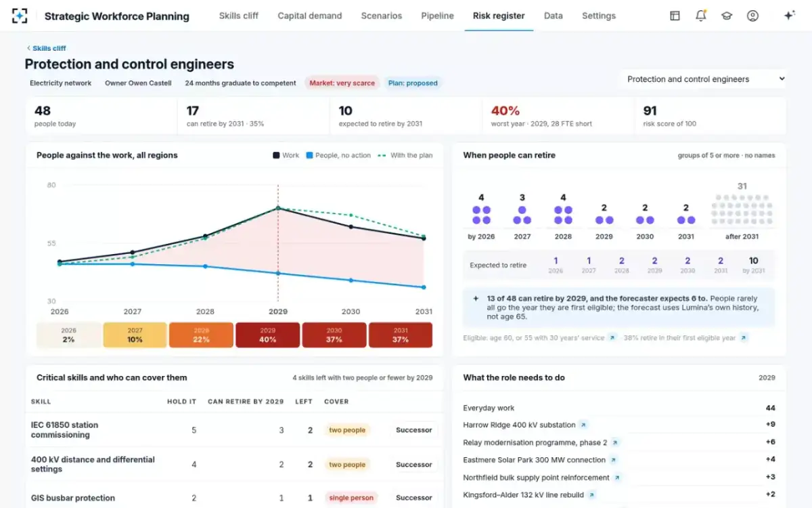Expand the Protection and control engineers dropdown
The image size is (812, 508).
(704, 79)
